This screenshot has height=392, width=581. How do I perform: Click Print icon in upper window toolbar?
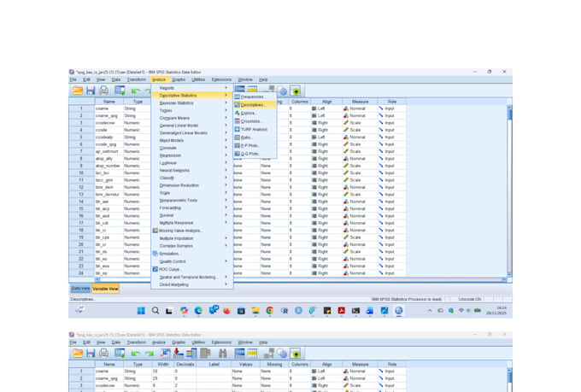click(x=103, y=91)
